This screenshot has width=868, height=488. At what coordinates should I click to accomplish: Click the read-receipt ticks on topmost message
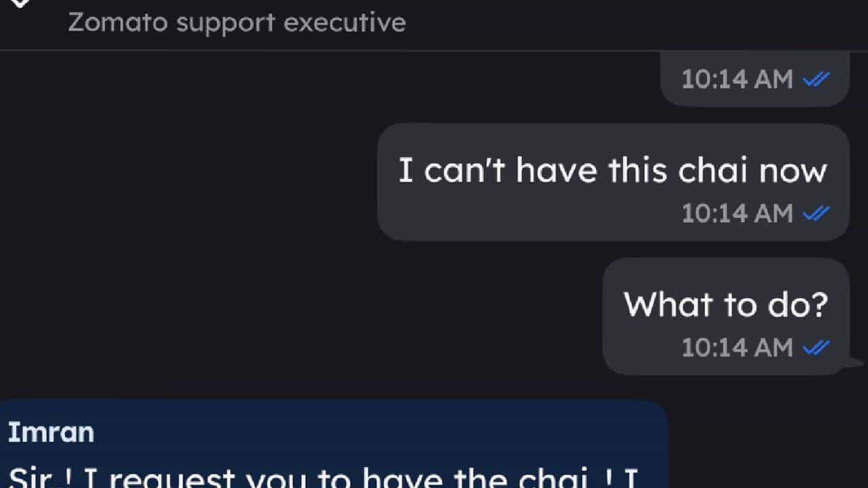point(816,79)
